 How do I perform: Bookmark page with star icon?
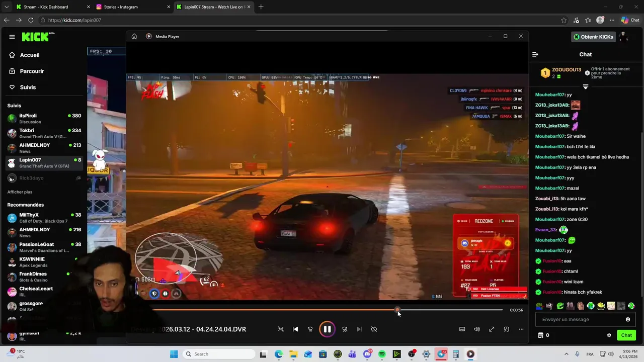click(563, 20)
